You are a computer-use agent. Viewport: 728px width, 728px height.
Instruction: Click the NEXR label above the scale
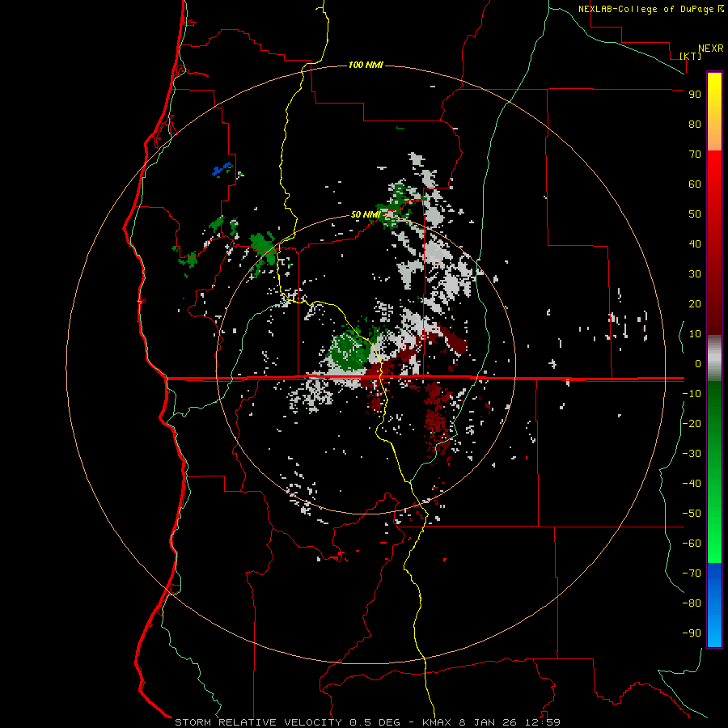pyautogui.click(x=711, y=49)
